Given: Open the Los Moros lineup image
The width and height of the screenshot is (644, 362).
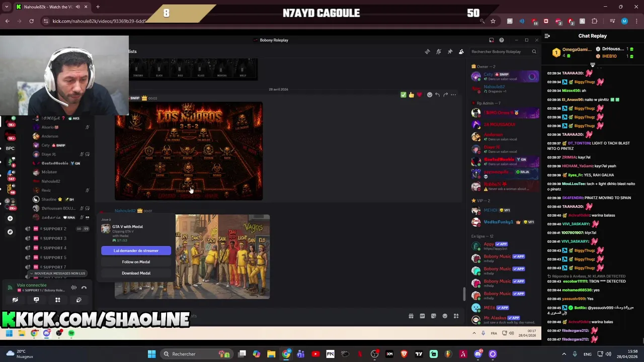Looking at the screenshot, I should click(189, 151).
